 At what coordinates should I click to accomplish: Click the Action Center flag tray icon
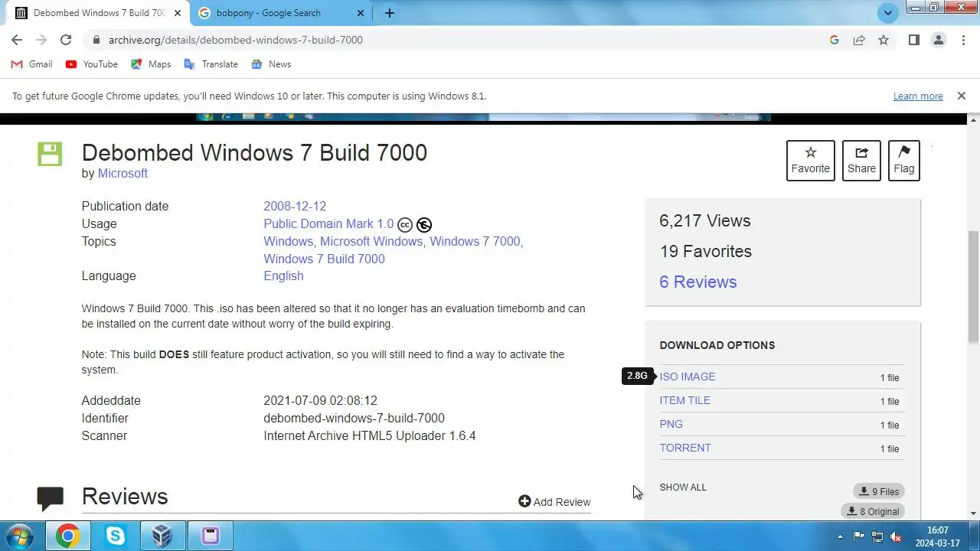[x=859, y=536]
